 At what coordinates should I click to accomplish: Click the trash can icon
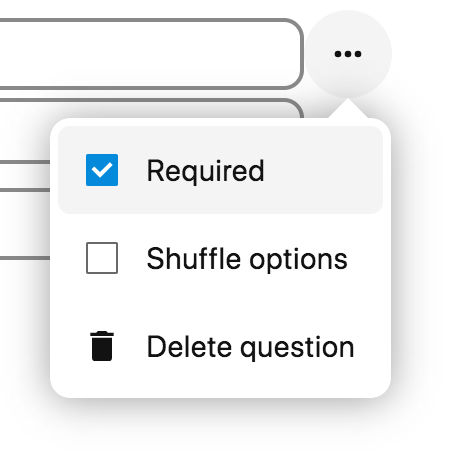pyautogui.click(x=102, y=346)
